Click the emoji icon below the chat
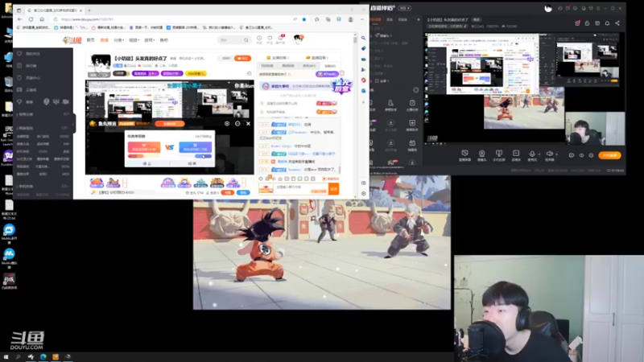The height and width of the screenshot is (362, 644). [x=261, y=179]
